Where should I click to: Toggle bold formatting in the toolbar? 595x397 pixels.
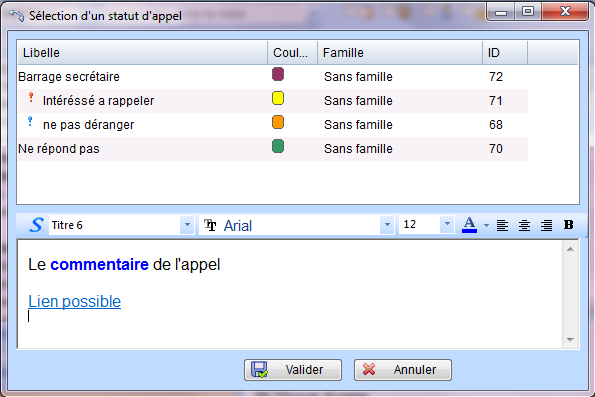[568, 225]
